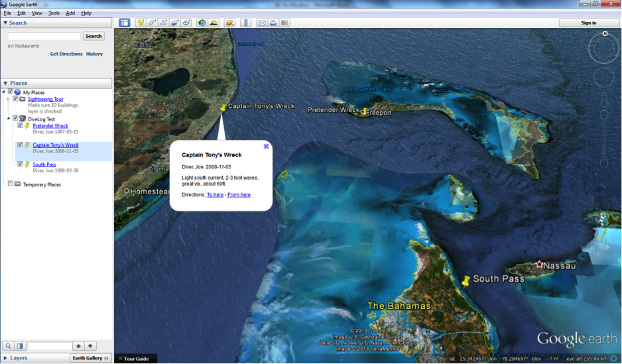The width and height of the screenshot is (622, 364).
Task: Click the Sign in button
Action: click(589, 23)
